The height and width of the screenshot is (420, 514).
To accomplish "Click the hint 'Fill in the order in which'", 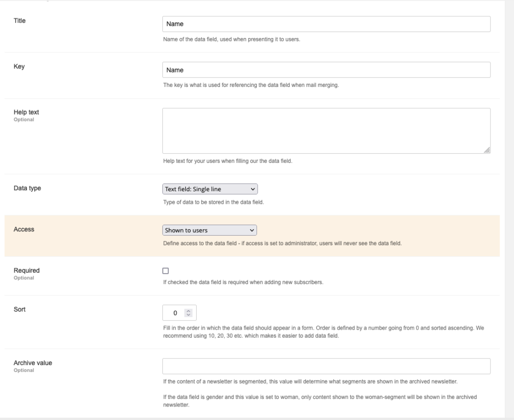I will [x=323, y=332].
